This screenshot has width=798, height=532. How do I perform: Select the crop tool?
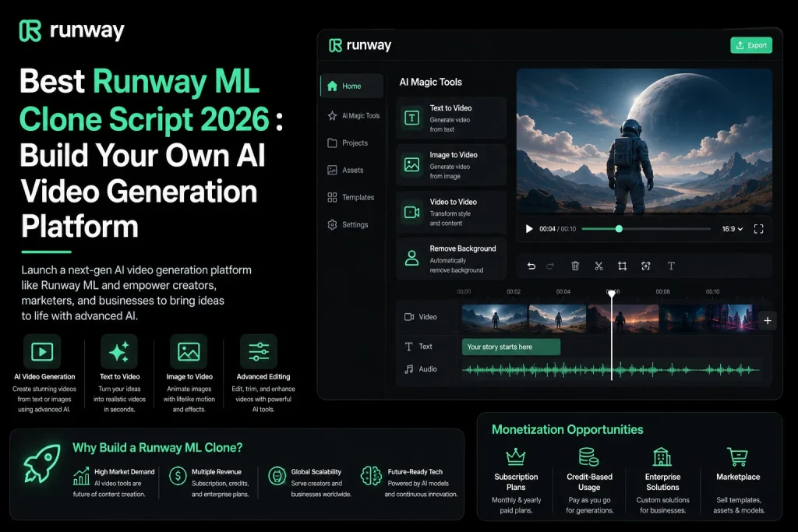tap(622, 266)
